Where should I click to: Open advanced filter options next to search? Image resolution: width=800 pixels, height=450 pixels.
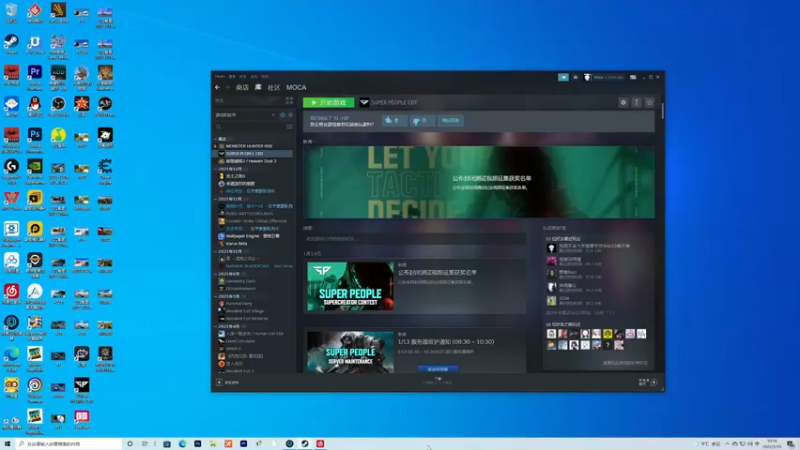coord(289,127)
